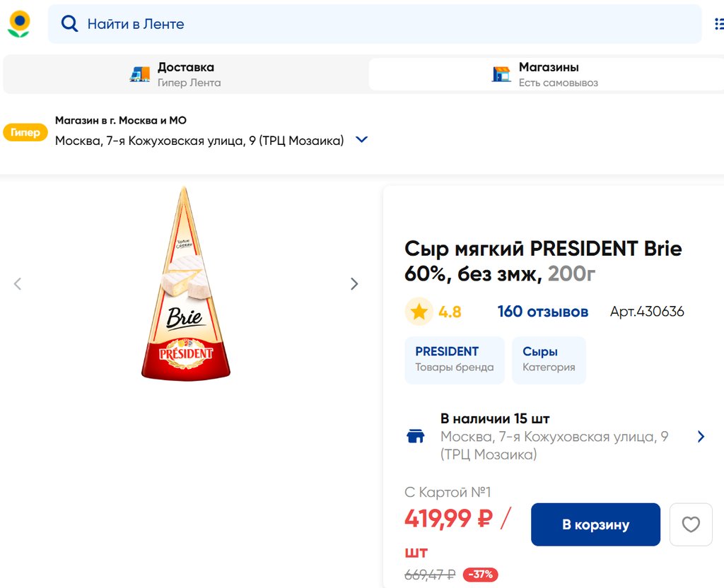Viewport: 724px width, 588px height.
Task: Click the Lenta sunflower logo
Action: [19, 24]
